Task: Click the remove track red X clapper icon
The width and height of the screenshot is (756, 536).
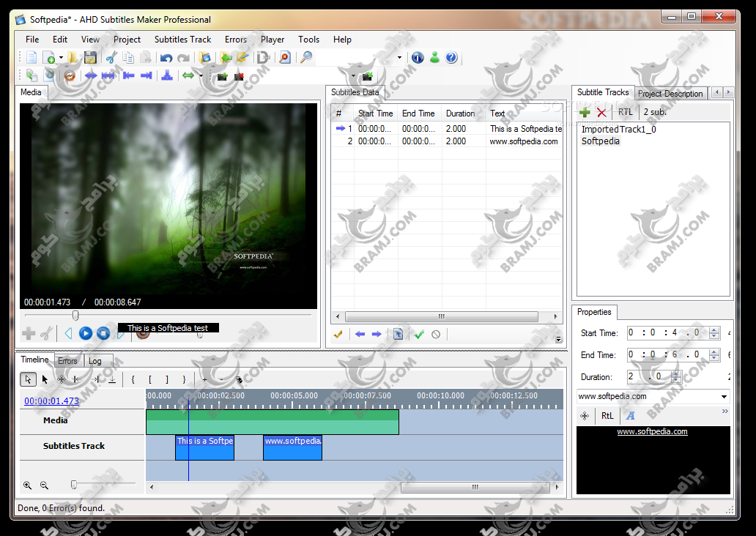Action: 239,76
